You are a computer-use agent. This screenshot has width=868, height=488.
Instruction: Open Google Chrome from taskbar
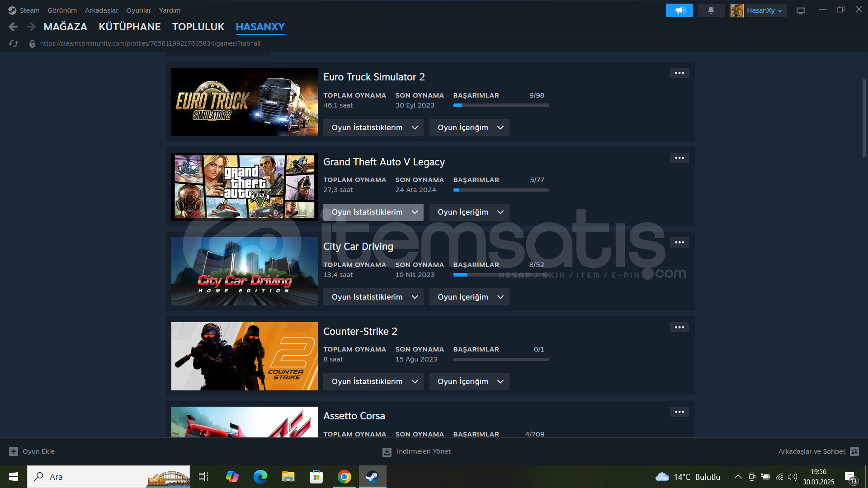point(344,477)
